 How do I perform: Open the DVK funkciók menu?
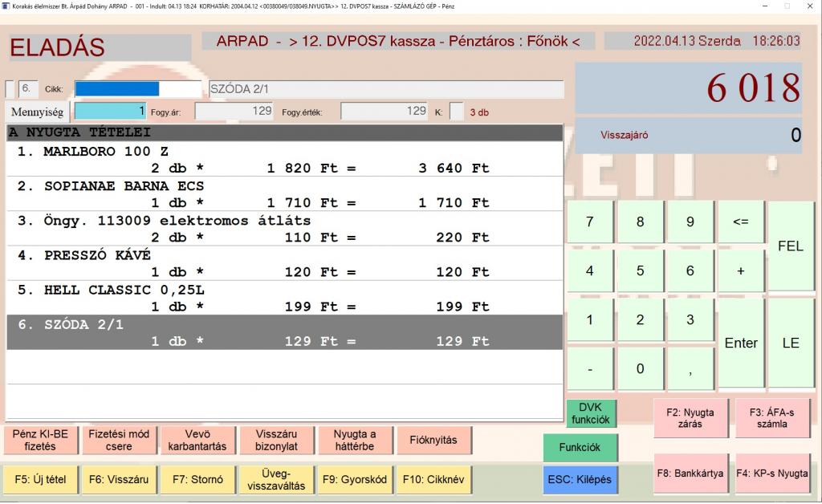[591, 413]
